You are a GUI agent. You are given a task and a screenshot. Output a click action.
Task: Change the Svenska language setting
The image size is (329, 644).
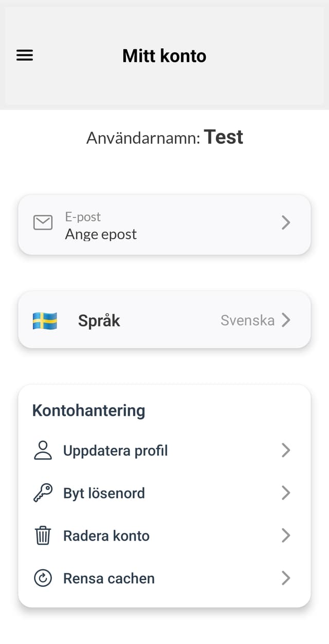(x=247, y=320)
